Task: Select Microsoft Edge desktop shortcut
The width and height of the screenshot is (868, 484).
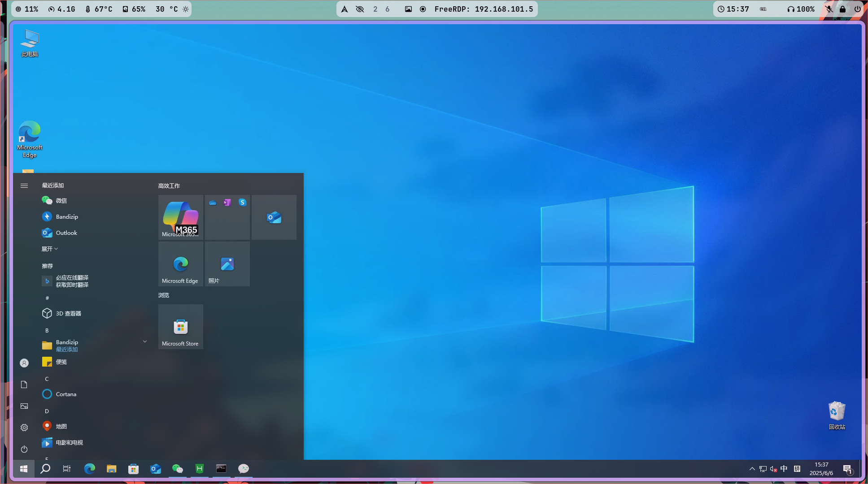Action: 30,139
